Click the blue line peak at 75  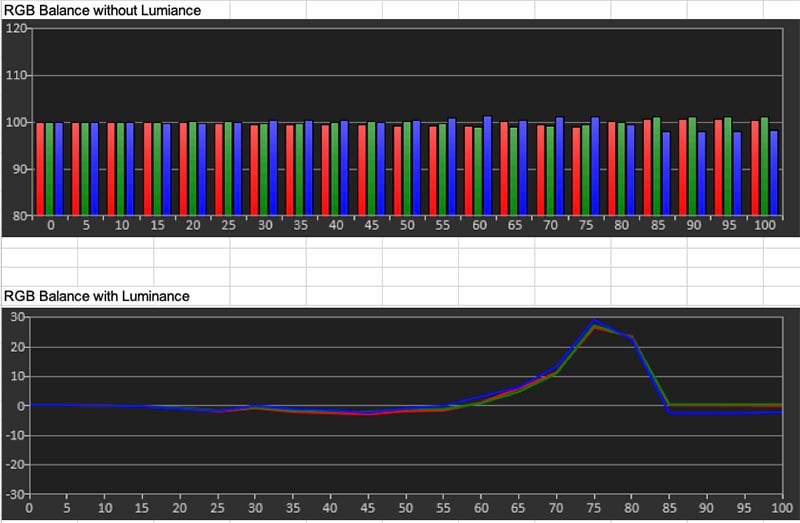(594, 320)
